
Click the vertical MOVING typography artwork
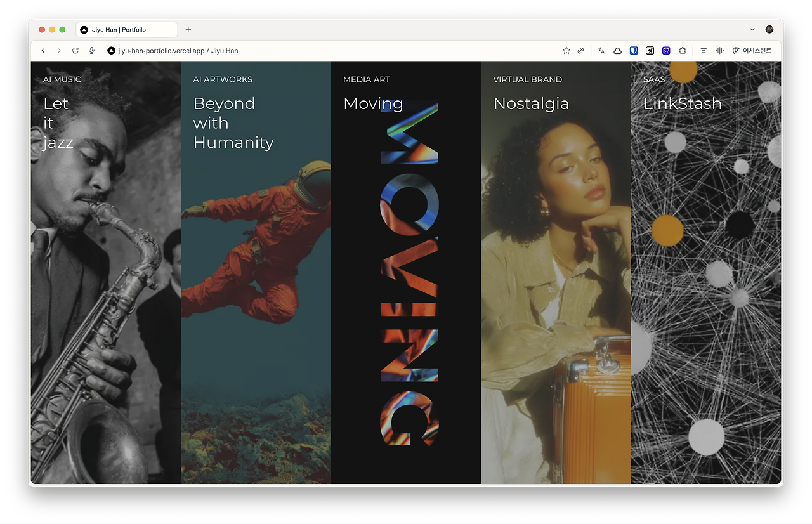tap(409, 273)
